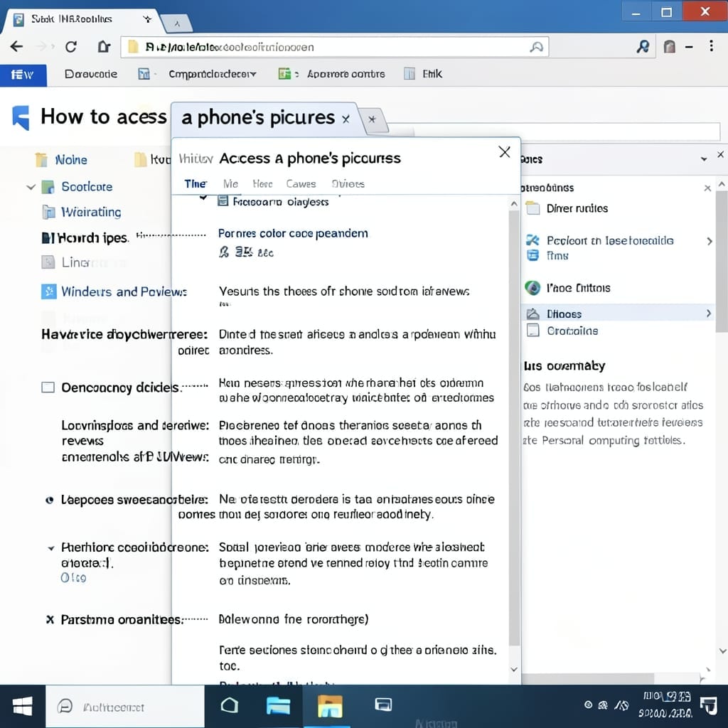Open Cmpardcladceary dropdown in bookmarks bar
This screenshot has height=728, width=728.
(x=212, y=74)
